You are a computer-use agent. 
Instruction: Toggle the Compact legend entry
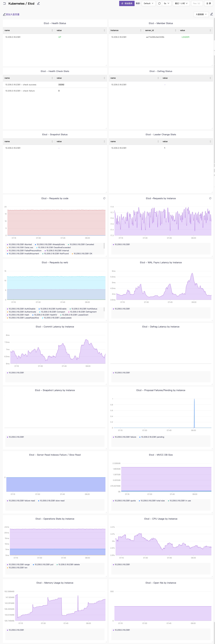pyautogui.click(x=52, y=312)
